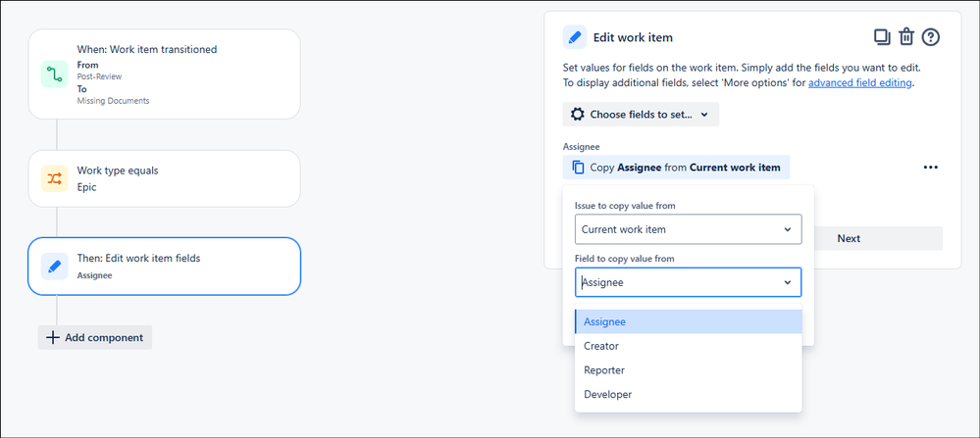Select the Then: Edit work item fields card

(x=165, y=267)
